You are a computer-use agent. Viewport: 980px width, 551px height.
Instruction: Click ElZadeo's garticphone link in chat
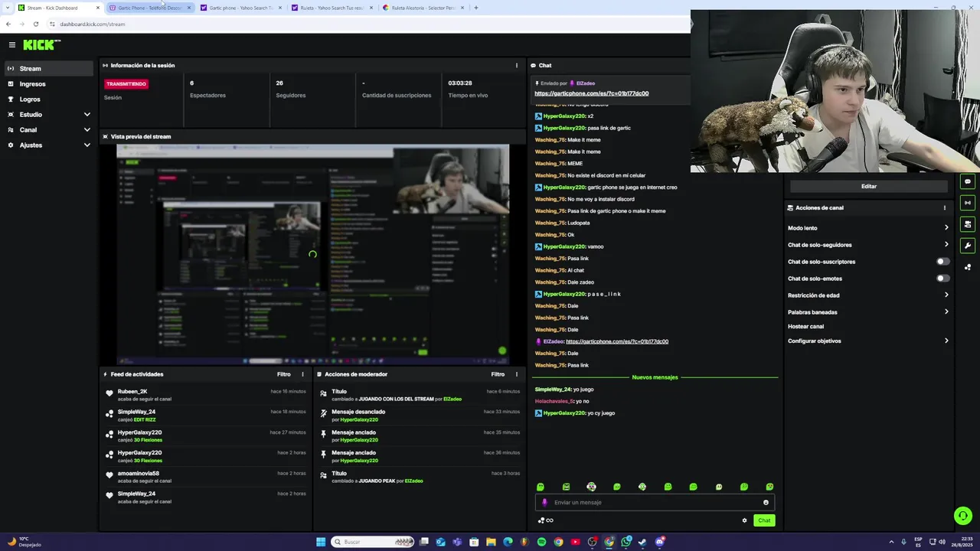click(617, 341)
